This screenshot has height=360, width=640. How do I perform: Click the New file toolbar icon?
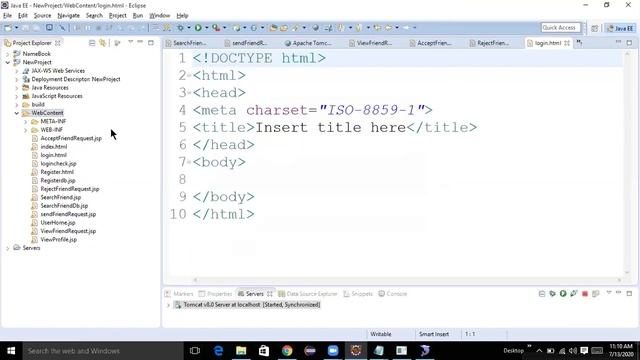click(x=8, y=28)
